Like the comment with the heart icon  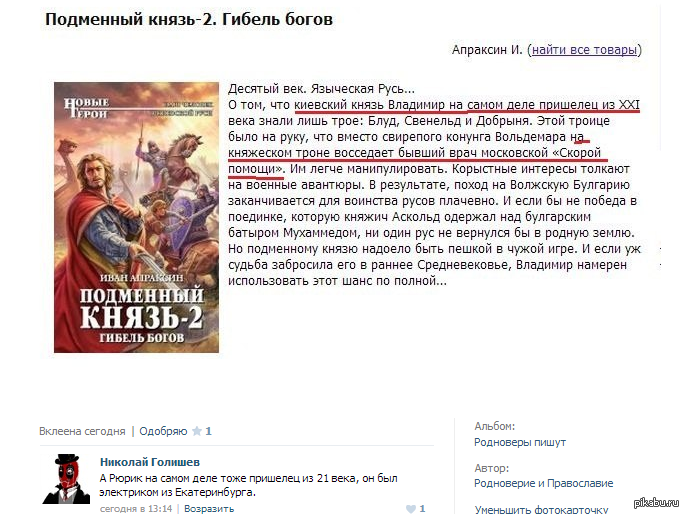[410, 509]
